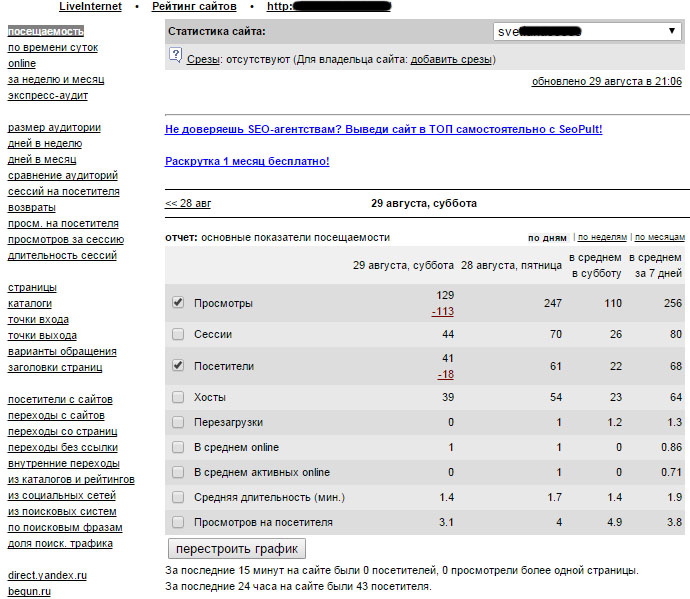Screen dimensions: 690x599
Task: Open длительность сессий report
Action: point(62,255)
